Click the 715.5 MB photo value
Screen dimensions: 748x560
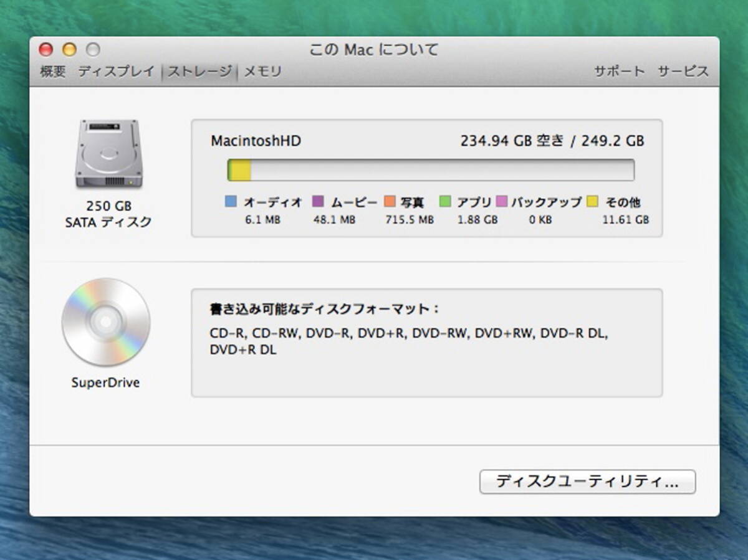[x=409, y=220]
